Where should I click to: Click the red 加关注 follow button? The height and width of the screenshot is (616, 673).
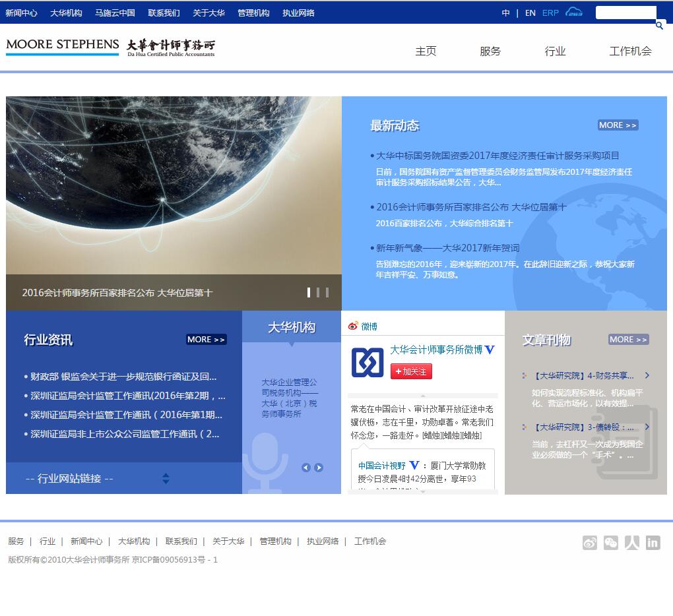tap(411, 371)
